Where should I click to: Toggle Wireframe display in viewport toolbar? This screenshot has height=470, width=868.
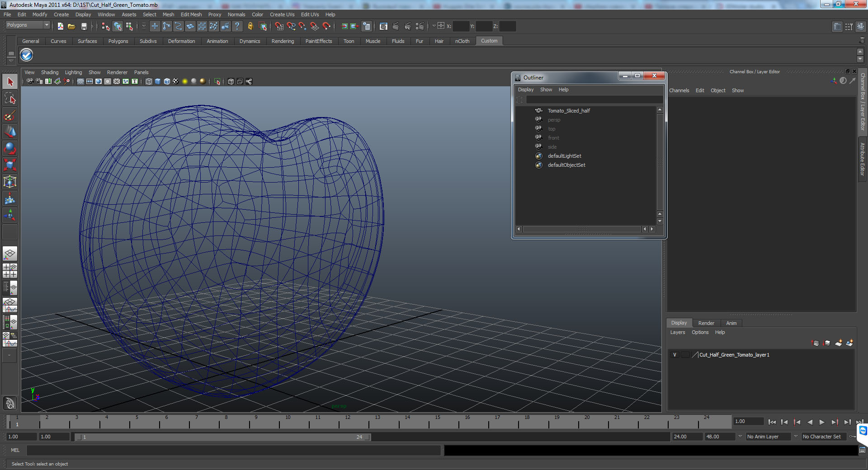[149, 81]
